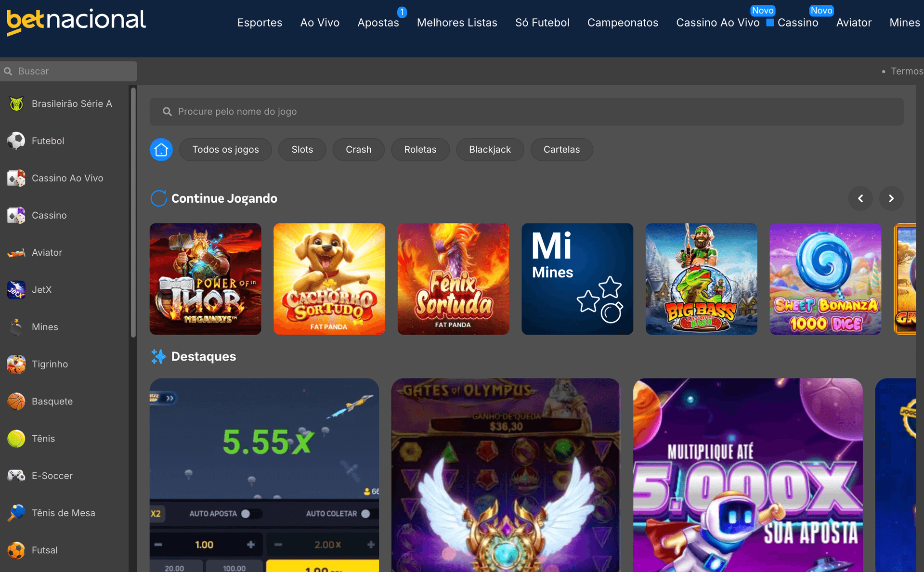The width and height of the screenshot is (924, 572).
Task: Select the 20.00 quick bet amount
Action: coord(175,567)
